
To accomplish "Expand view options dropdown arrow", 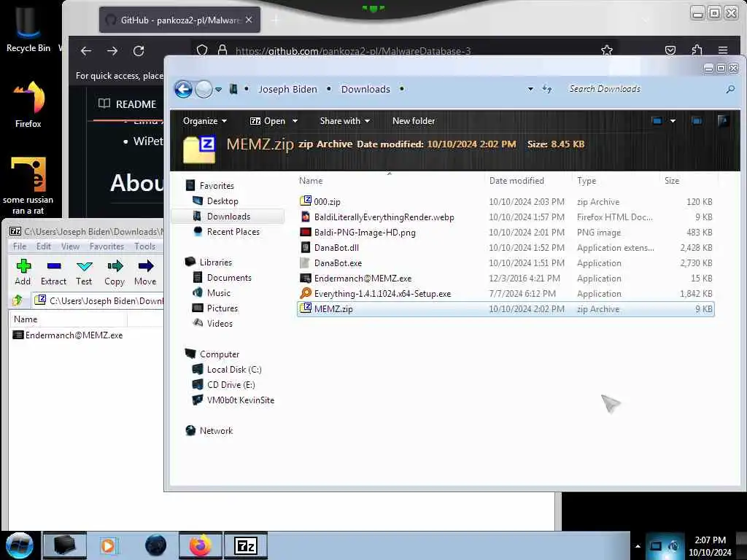I will pyautogui.click(x=673, y=121).
